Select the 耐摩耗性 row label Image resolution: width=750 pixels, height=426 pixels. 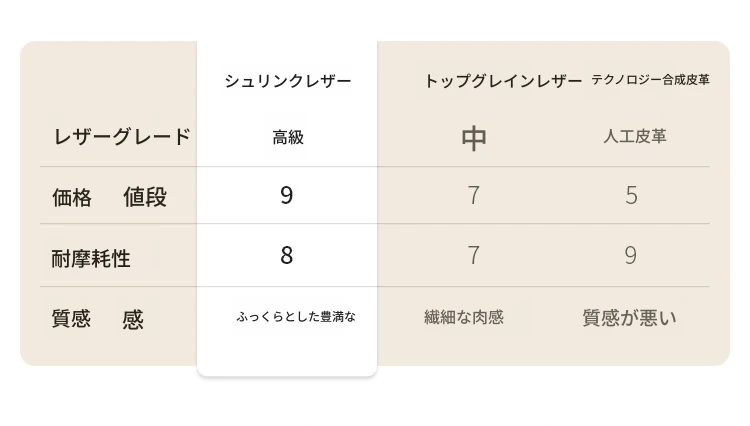pyautogui.click(x=91, y=259)
